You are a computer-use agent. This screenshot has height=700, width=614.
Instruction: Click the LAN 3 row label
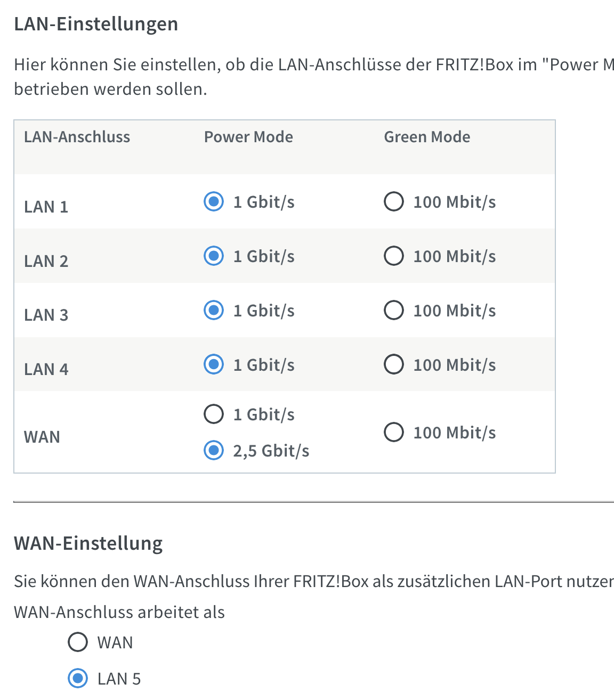click(46, 315)
